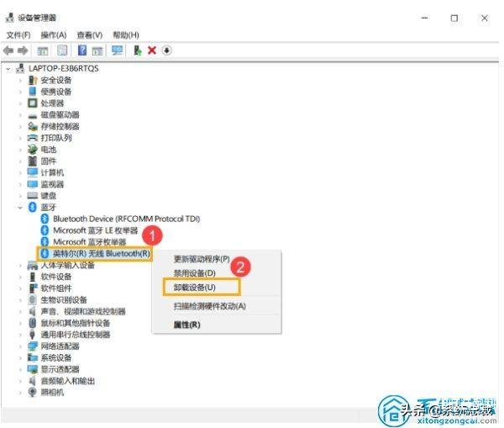This screenshot has height=428, width=504.
Task: Select the 软件组件 tree row
Action: point(56,288)
